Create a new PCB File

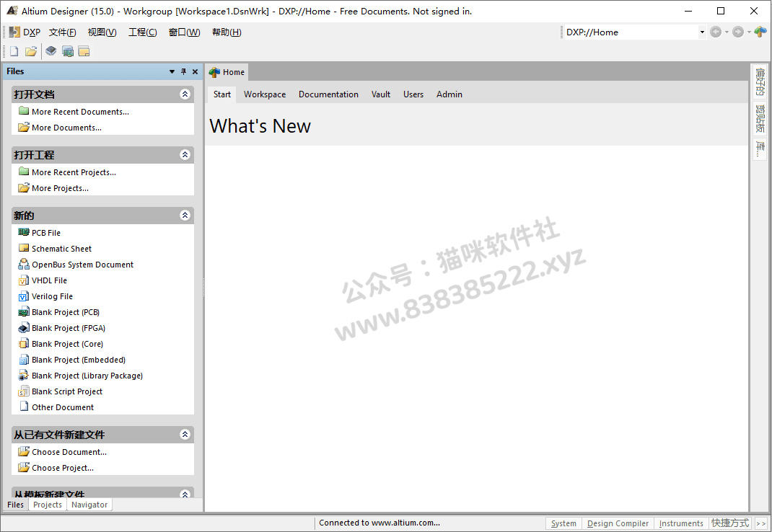[45, 233]
